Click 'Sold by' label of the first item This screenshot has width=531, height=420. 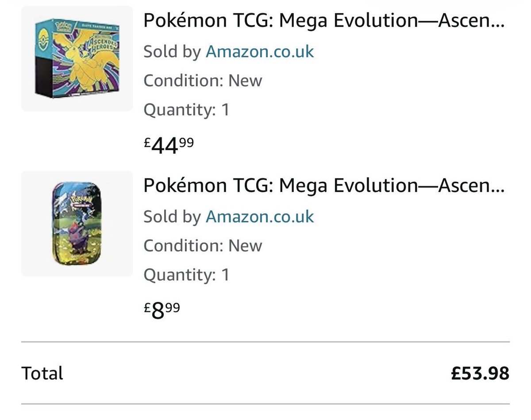[172, 51]
